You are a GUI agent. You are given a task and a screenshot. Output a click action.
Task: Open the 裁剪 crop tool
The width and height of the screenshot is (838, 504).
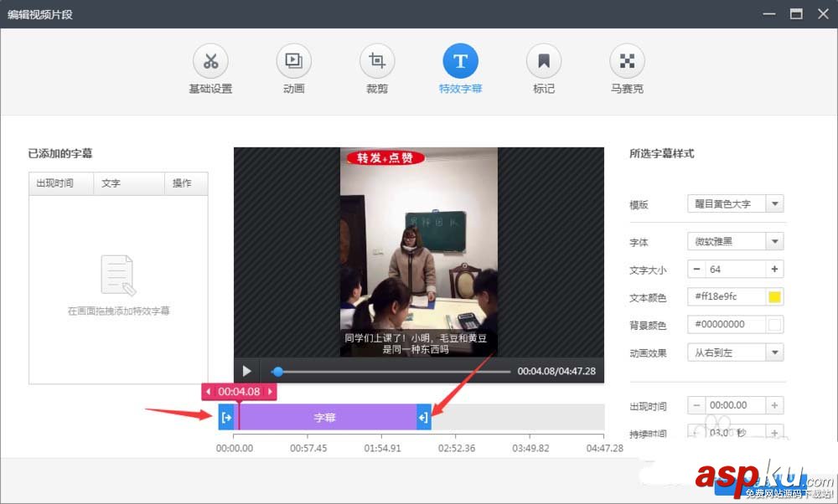click(376, 69)
